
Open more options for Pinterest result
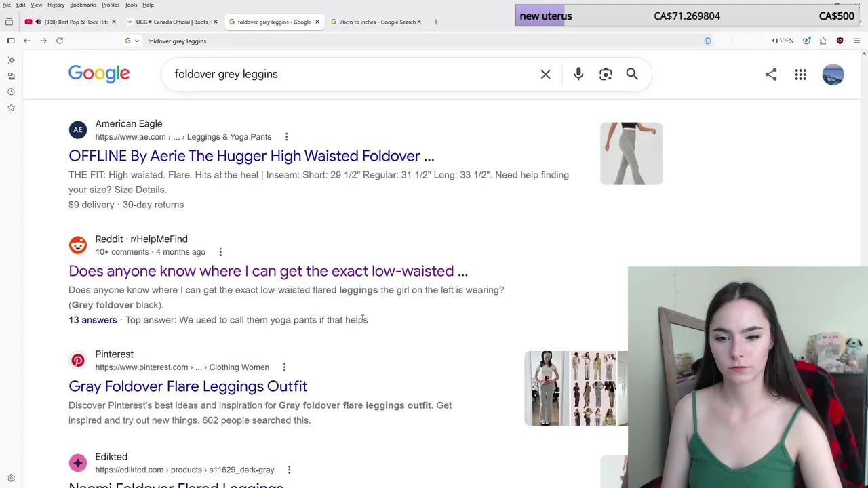pos(284,367)
